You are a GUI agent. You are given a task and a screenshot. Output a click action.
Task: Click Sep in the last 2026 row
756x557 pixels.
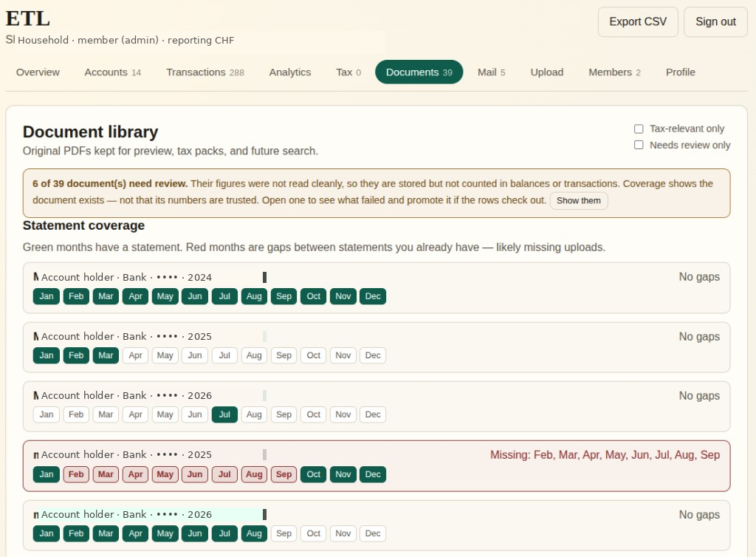[x=283, y=533]
